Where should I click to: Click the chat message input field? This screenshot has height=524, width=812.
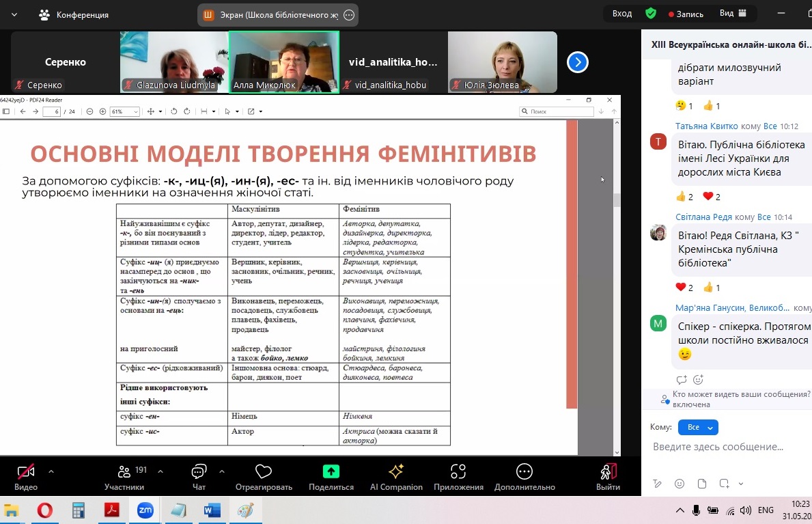tap(724, 447)
